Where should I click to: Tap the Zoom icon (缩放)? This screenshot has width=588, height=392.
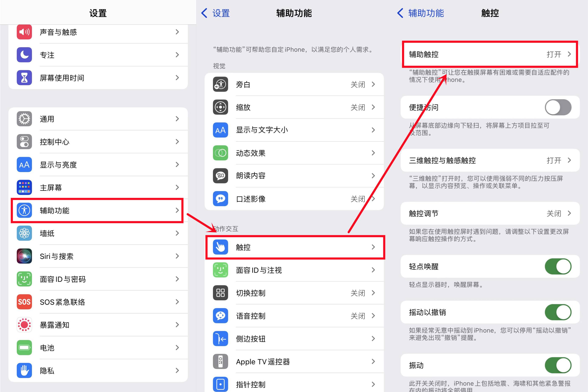pyautogui.click(x=221, y=107)
